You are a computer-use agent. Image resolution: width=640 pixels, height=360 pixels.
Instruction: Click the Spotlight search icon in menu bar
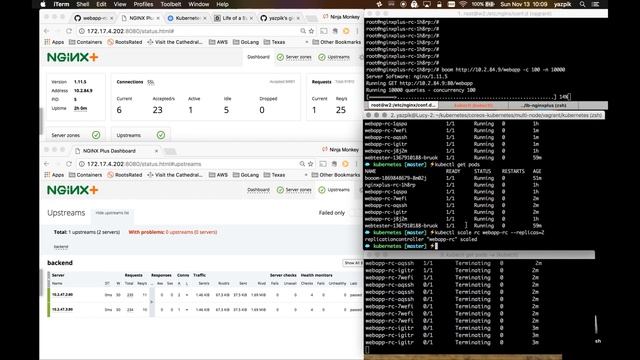pyautogui.click(x=582, y=4)
